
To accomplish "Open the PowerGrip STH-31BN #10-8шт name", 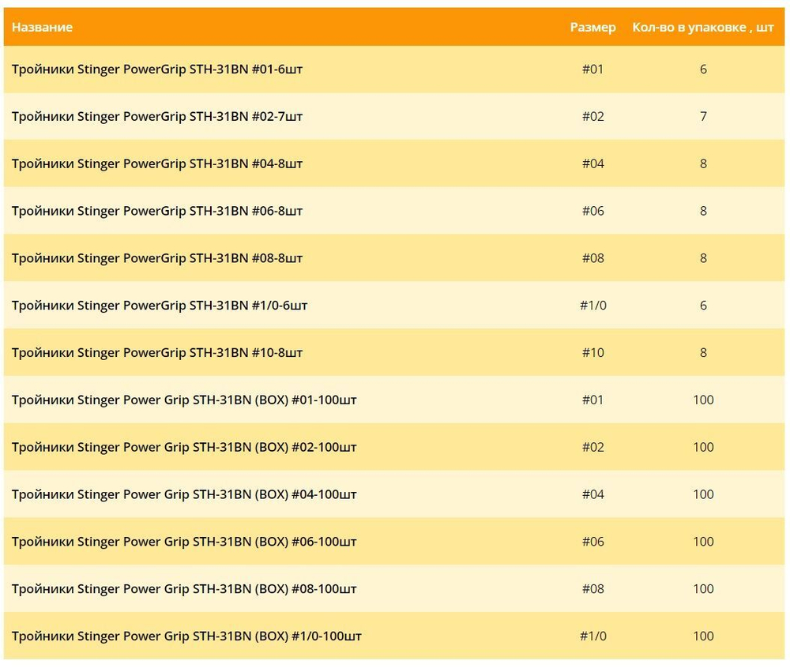I will 157,353.
